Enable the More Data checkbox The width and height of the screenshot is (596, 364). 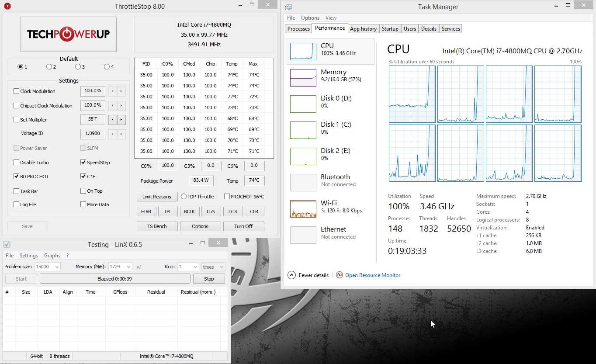coord(83,205)
